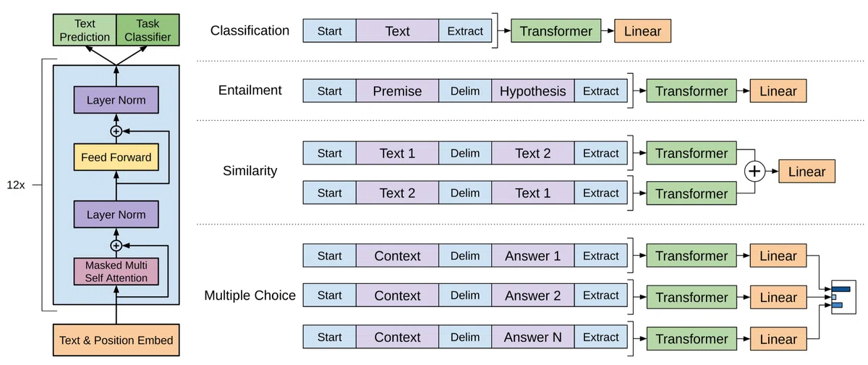Click the Premise segment in the Entailment row
The width and height of the screenshot is (868, 365).
pos(397,91)
